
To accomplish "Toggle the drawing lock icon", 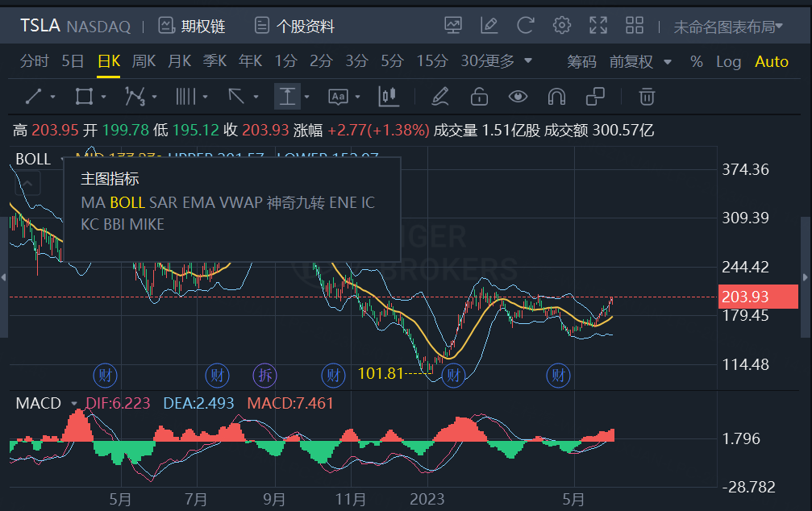I will [479, 98].
